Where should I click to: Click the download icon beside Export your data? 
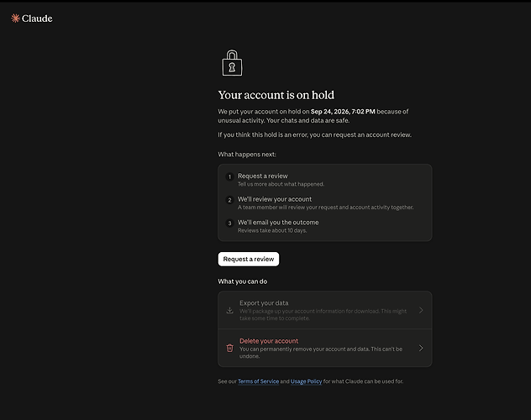point(229,310)
